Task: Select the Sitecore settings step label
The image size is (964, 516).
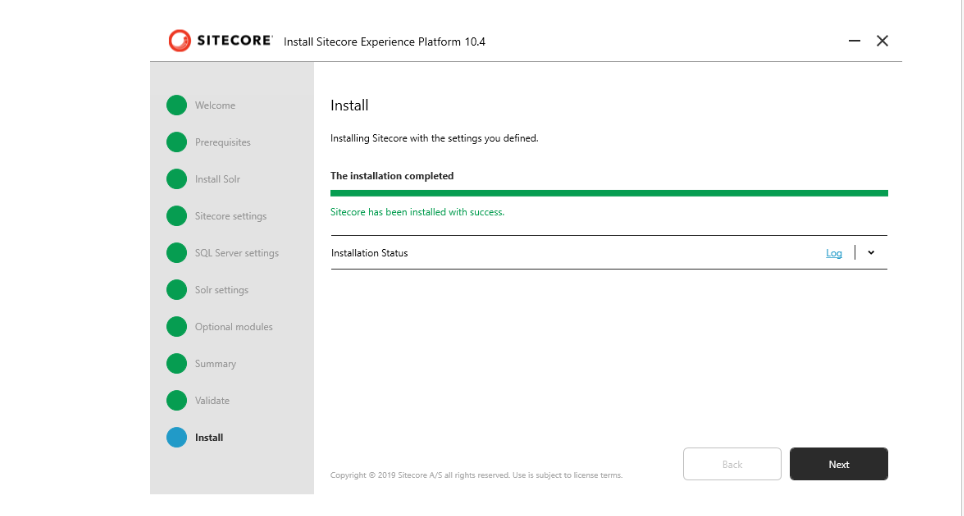Action: tap(231, 216)
